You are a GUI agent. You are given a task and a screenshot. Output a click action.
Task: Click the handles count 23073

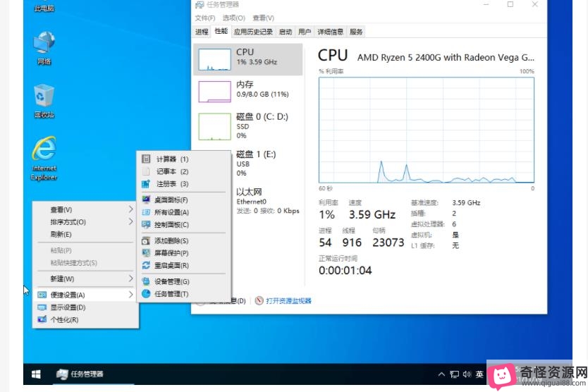[x=388, y=243]
